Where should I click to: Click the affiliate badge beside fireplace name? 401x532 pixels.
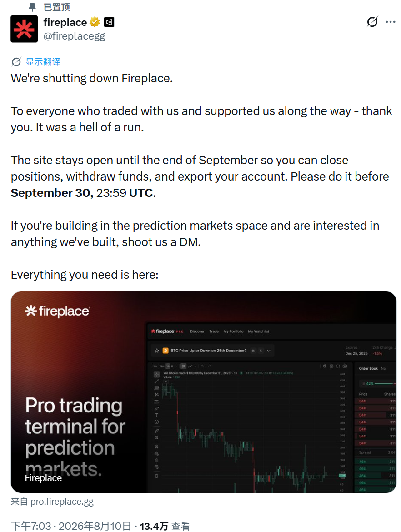pyautogui.click(x=109, y=22)
